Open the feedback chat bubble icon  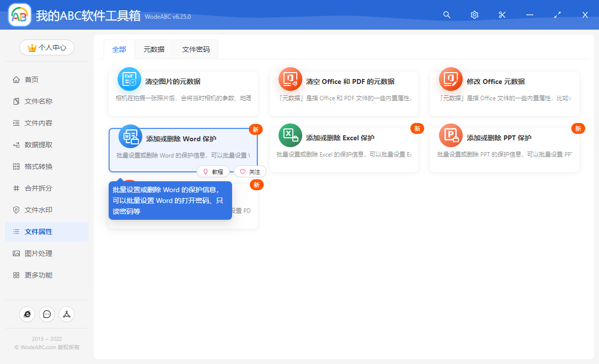47,314
